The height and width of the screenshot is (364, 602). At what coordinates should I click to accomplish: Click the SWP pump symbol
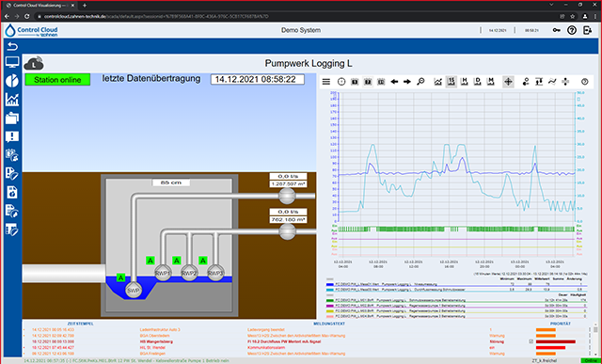tap(134, 291)
